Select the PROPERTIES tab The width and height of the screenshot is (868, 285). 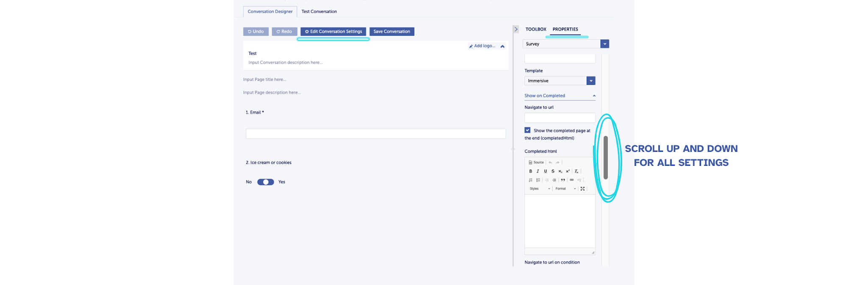[565, 29]
